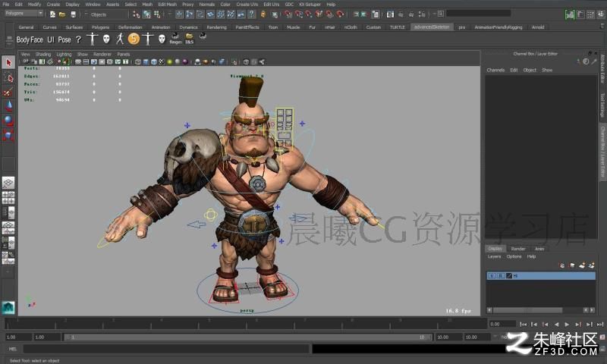Viewport: 607px width, 364px height.
Task: Open the Polygons menu set dropdown
Action: (24, 14)
